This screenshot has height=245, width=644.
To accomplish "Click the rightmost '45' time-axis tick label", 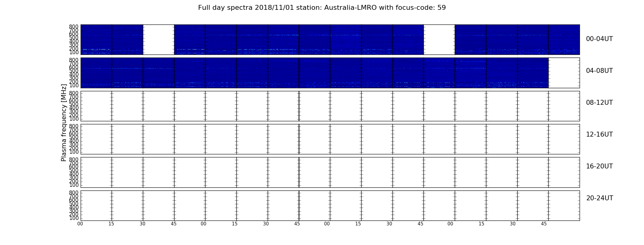I will tap(544, 224).
